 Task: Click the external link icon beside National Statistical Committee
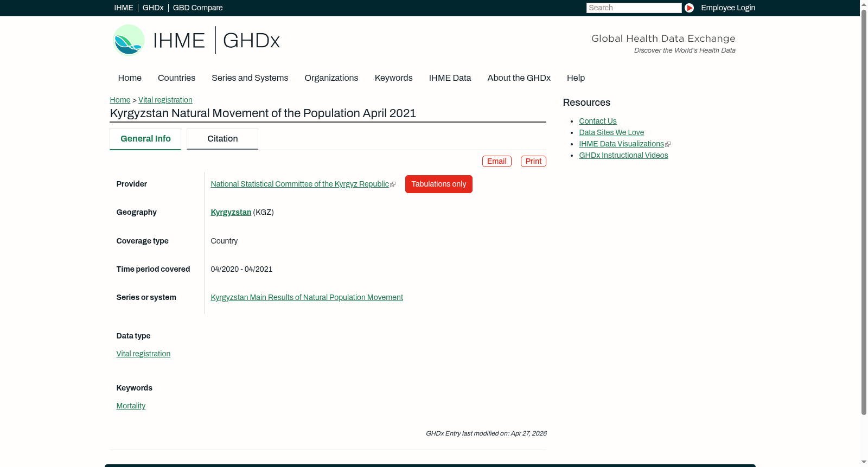click(x=393, y=184)
